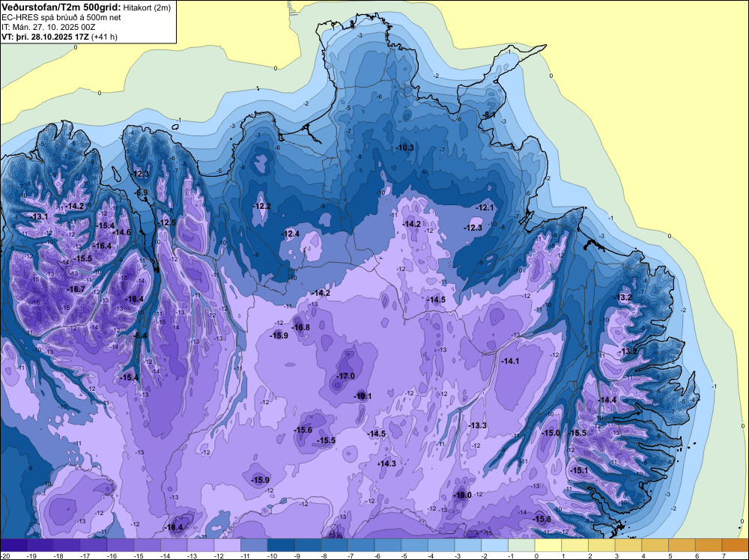The width and height of the screenshot is (749, 560).
Task: Click the '-13.3' temperature value on map
Action: (478, 425)
